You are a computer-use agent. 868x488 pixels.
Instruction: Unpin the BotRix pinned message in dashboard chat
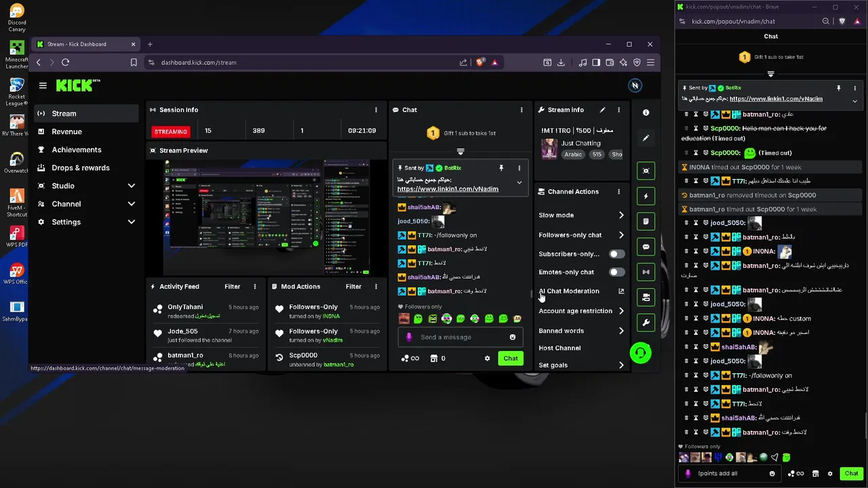click(x=501, y=168)
